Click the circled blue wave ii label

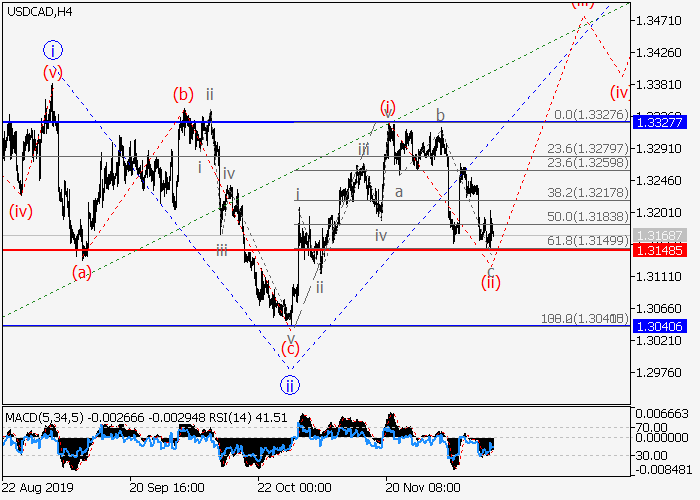[289, 385]
